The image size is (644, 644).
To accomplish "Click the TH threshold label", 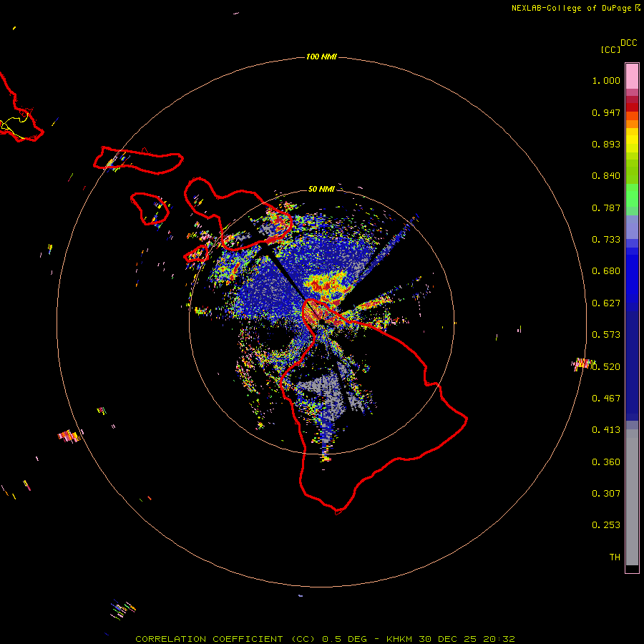I will tap(615, 557).
